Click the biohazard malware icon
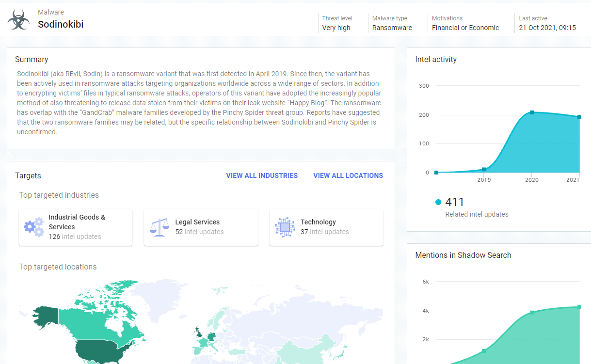591x364 pixels. tap(18, 20)
